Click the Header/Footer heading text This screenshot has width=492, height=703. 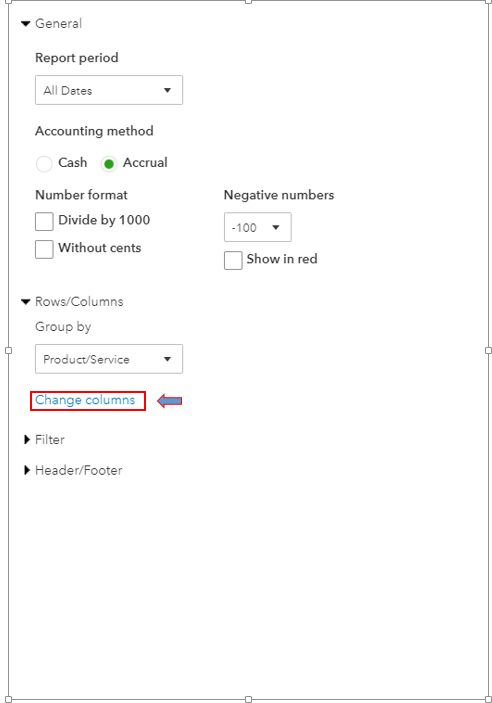pyautogui.click(x=78, y=470)
